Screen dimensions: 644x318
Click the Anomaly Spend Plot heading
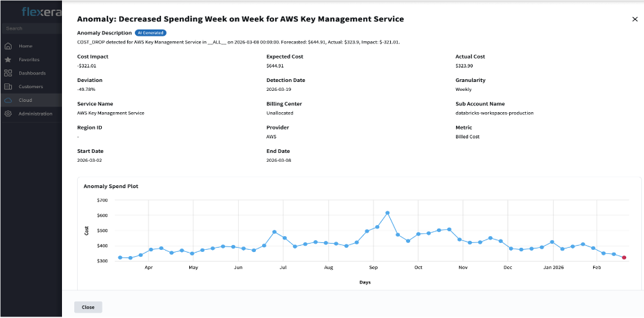click(111, 186)
